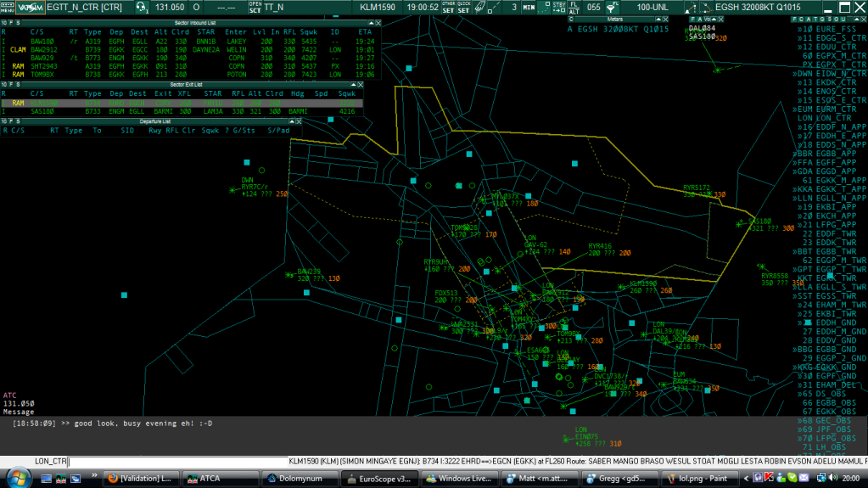Toggle the S button on Sector Exit List

(x=18, y=84)
